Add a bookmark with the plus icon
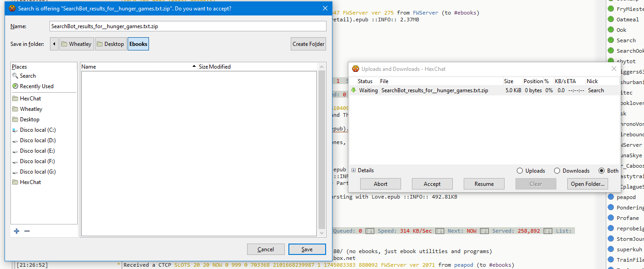 pos(17,231)
